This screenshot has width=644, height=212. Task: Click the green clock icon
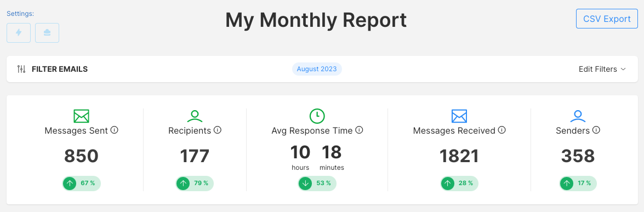(x=317, y=116)
